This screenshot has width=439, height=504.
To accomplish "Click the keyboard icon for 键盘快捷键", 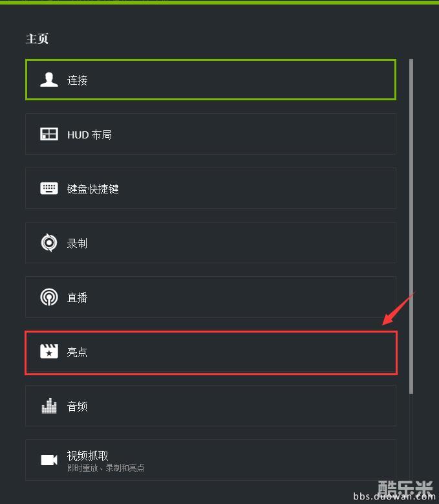I will [x=49, y=188].
